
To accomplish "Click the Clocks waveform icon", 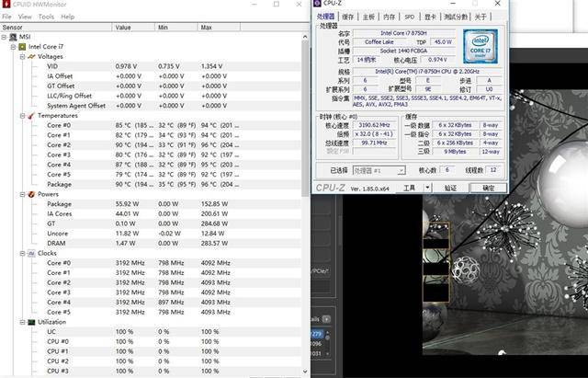I will click(x=31, y=253).
